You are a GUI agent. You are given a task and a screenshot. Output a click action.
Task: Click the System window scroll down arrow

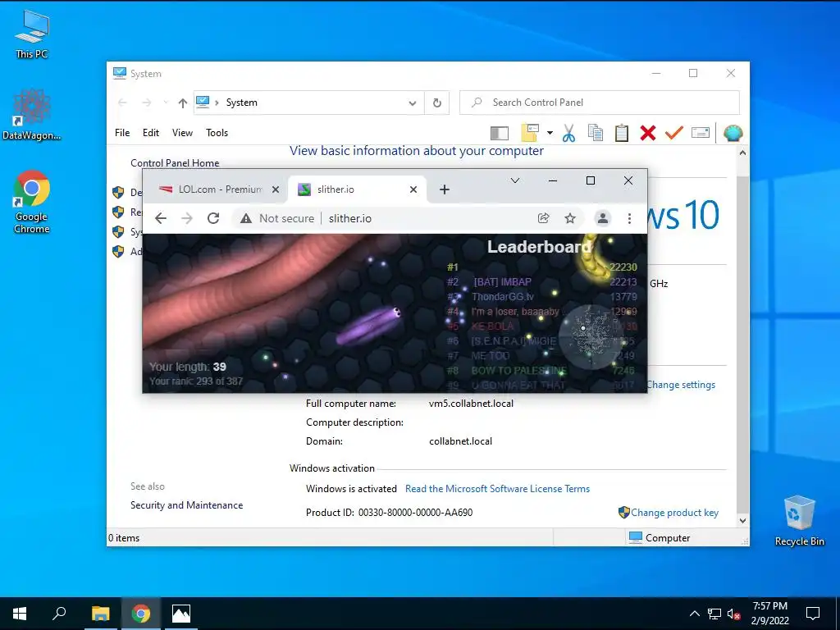coord(742,521)
